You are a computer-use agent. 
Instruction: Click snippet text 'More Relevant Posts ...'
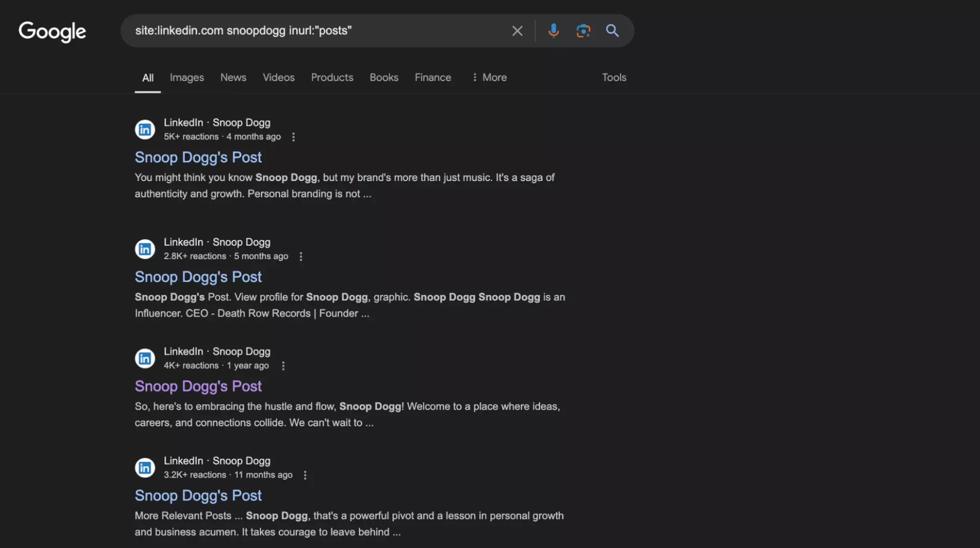pos(189,516)
